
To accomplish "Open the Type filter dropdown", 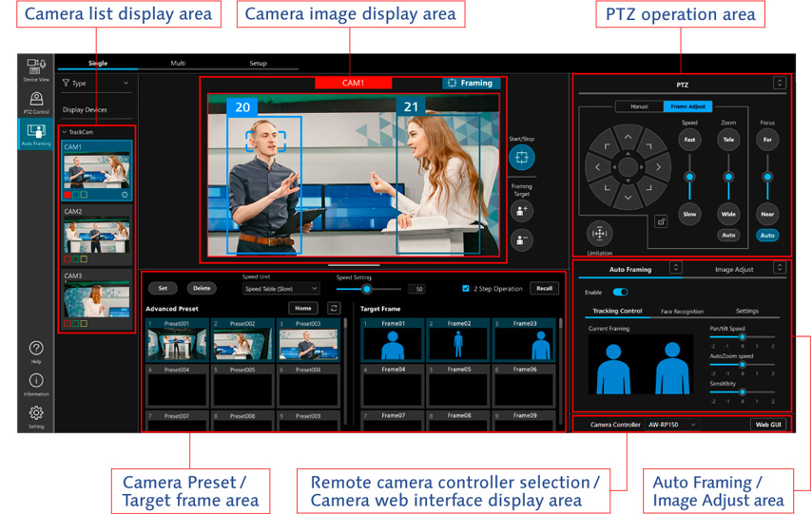I will point(96,83).
